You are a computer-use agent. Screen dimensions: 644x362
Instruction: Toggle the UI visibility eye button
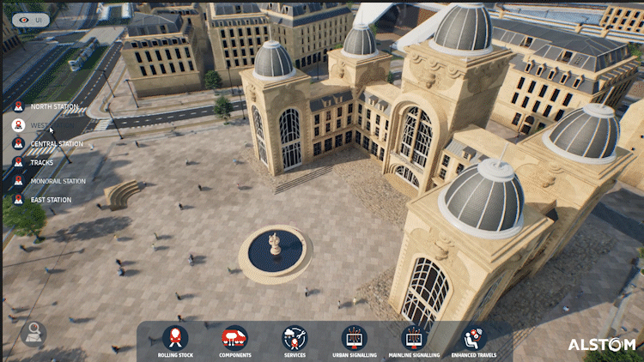(x=31, y=20)
